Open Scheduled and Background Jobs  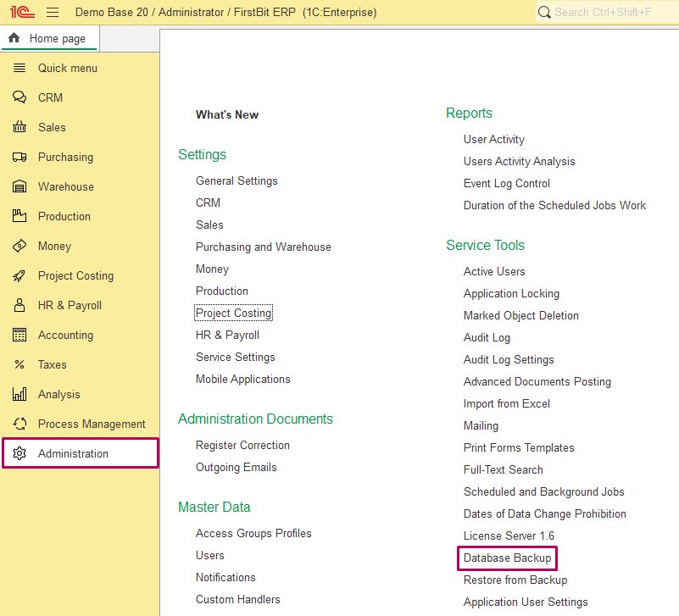[544, 491]
